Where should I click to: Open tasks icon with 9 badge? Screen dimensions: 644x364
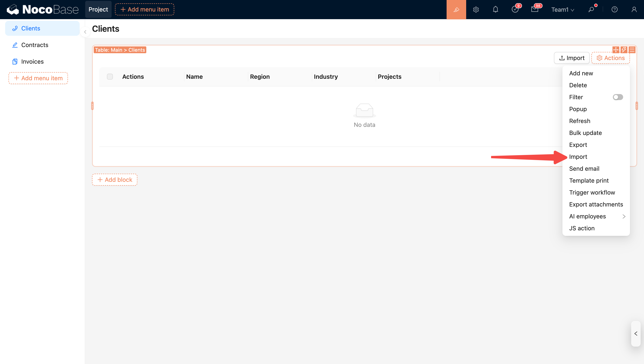tap(515, 10)
